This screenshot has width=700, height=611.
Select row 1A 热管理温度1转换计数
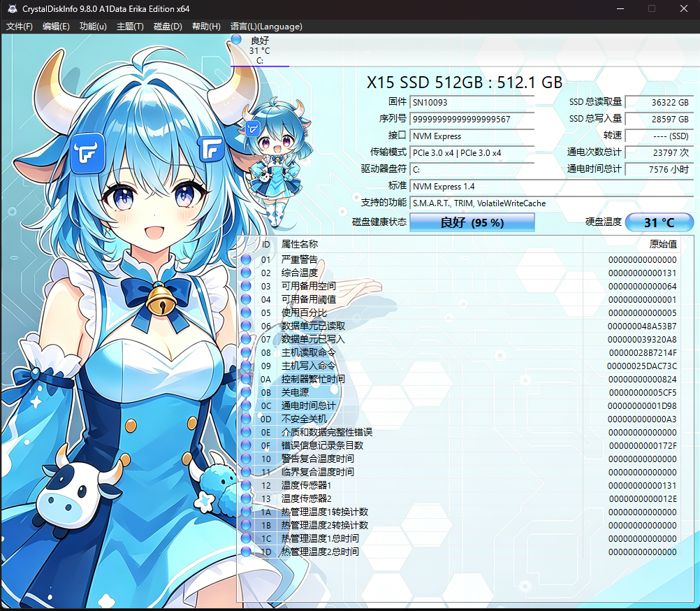click(x=459, y=512)
